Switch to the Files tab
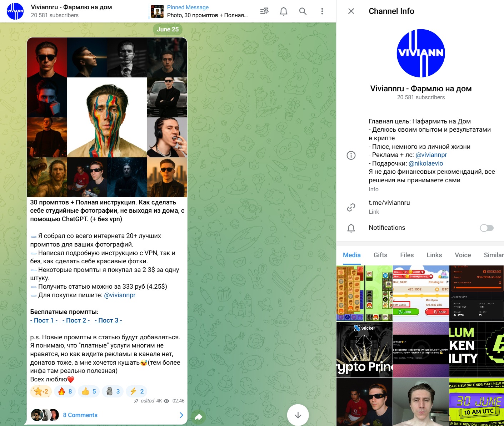 pyautogui.click(x=407, y=255)
